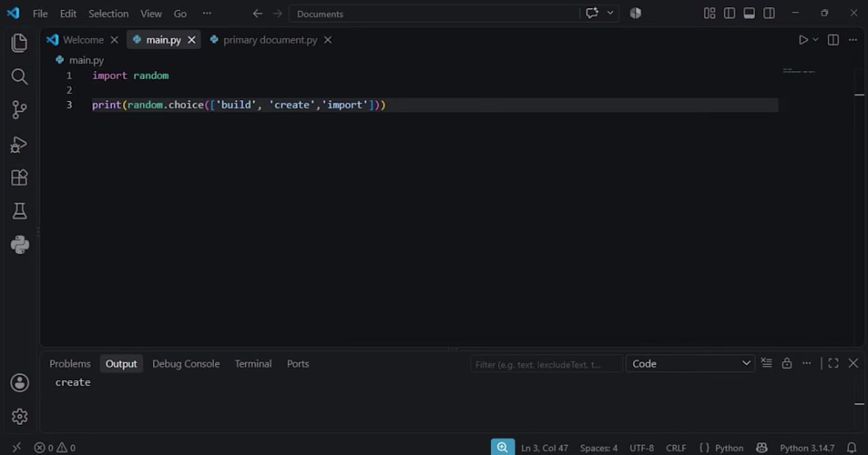Open the Manage gear menu
The height and width of the screenshot is (455, 868).
tap(20, 416)
